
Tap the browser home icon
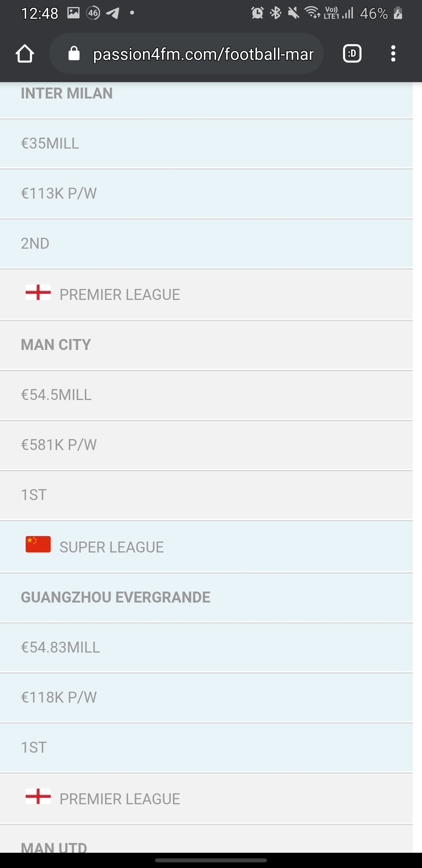pyautogui.click(x=25, y=54)
